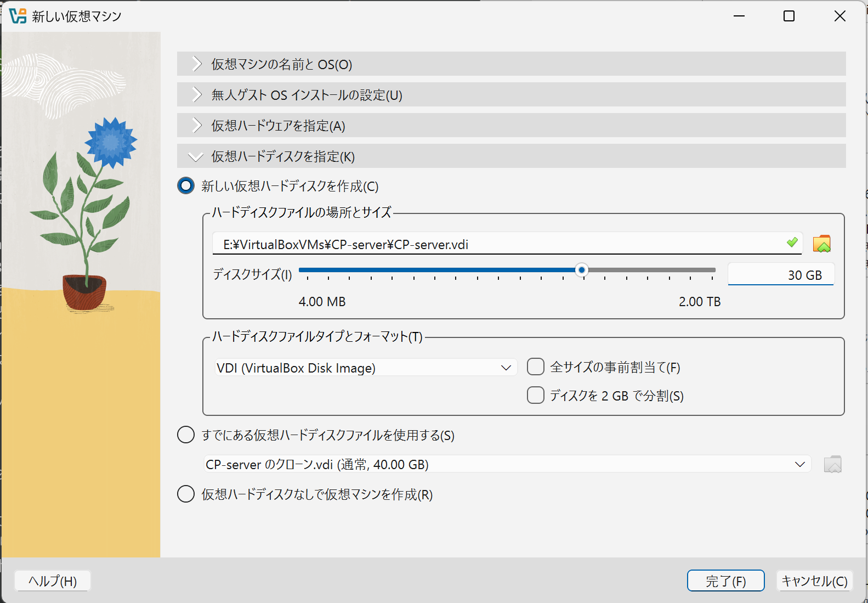Click the 4.00 MB minimum size label
Image resolution: width=868 pixels, height=603 pixels.
click(322, 302)
